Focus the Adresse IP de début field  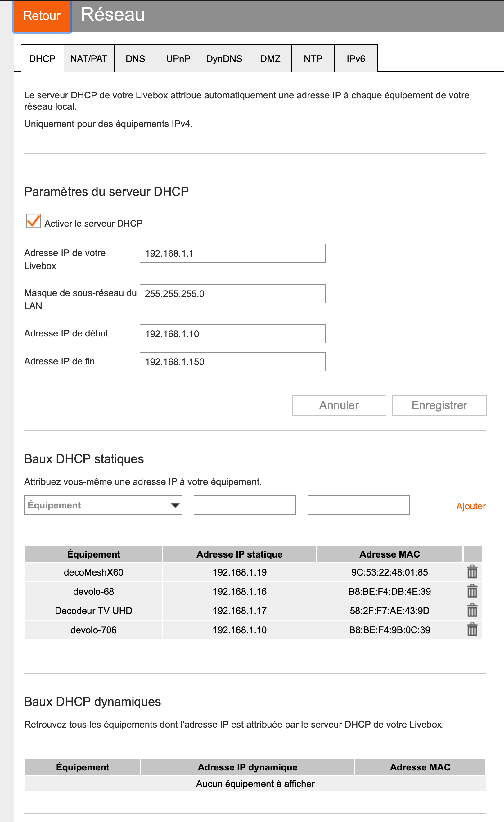(x=232, y=334)
